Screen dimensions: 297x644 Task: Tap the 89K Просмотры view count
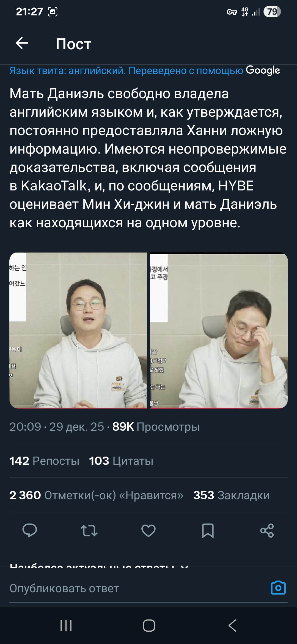[x=156, y=427]
